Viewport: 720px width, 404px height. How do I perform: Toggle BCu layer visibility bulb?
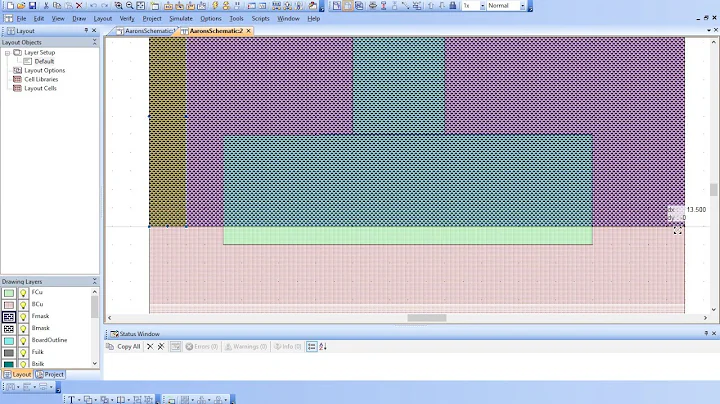[x=23, y=305]
